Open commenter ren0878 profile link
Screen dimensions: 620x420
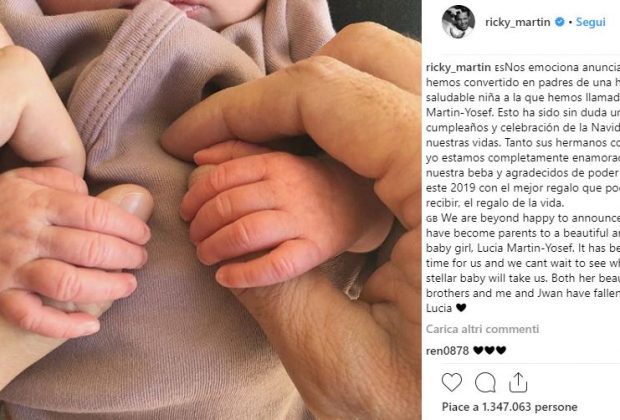(447, 350)
